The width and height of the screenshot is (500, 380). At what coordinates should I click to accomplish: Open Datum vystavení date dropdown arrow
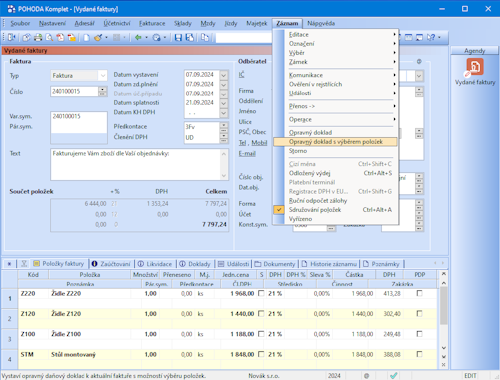(224, 75)
